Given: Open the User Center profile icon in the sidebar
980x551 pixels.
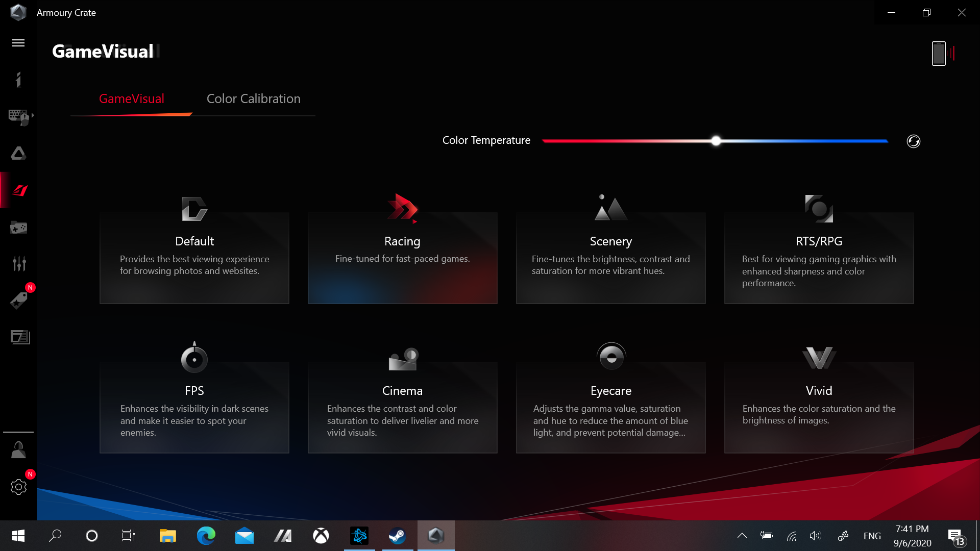Looking at the screenshot, I should point(18,450).
